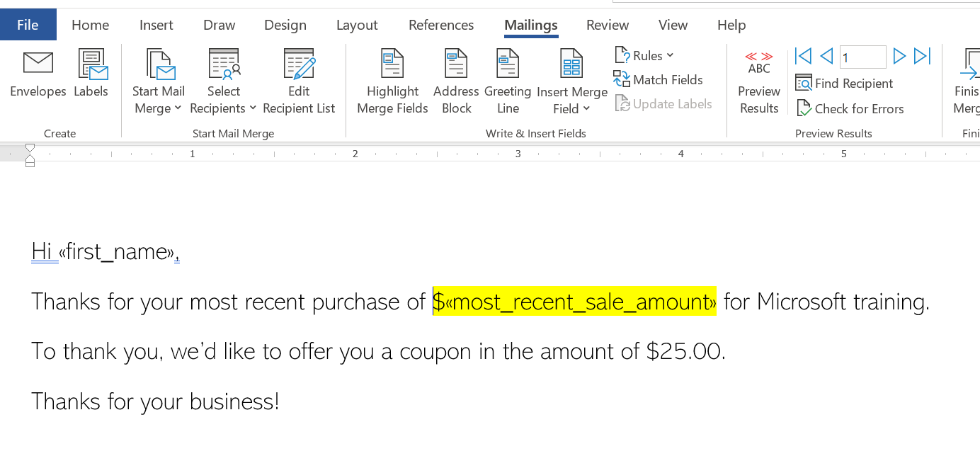Screen dimensions: 980x456
Task: Click the record number input box
Action: point(862,57)
